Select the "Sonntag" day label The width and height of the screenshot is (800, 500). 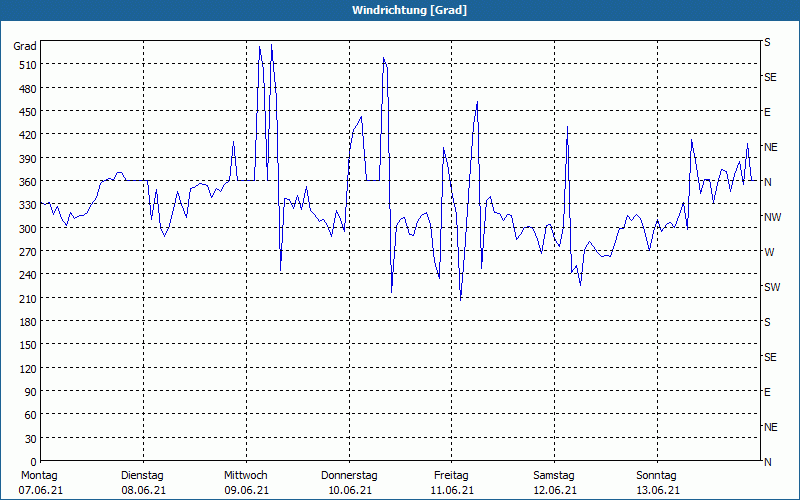[656, 476]
